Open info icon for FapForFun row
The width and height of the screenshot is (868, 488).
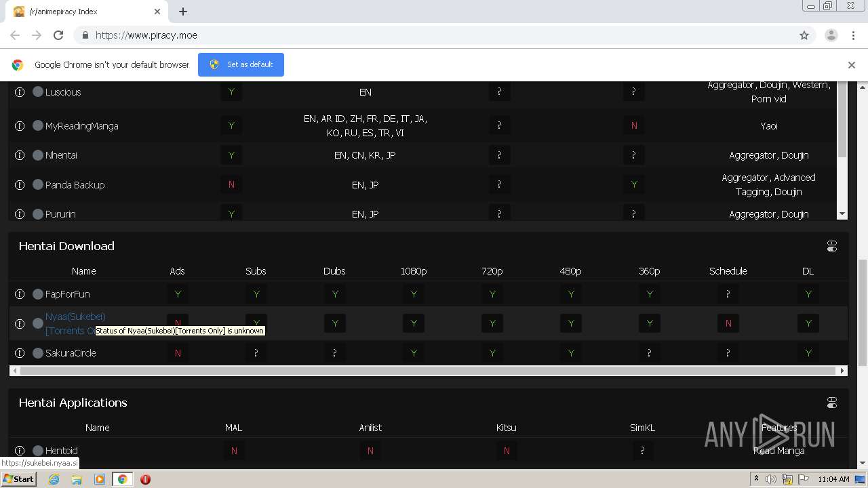coord(20,294)
